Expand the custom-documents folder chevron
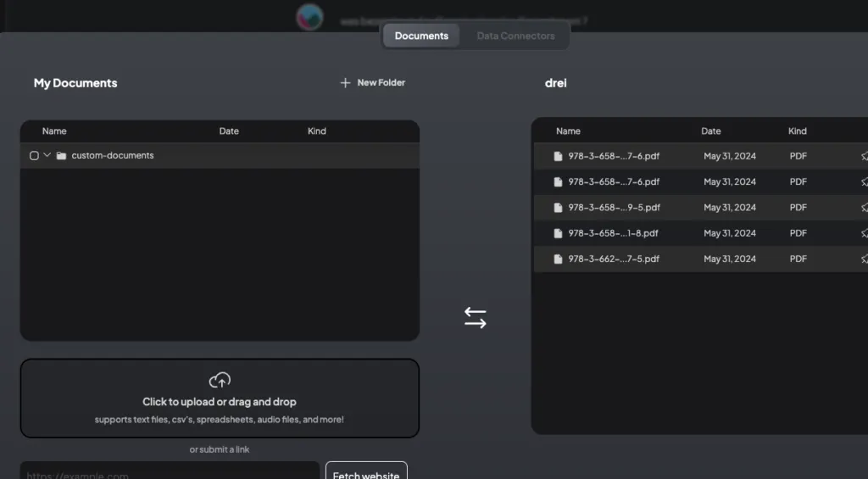Image resolution: width=868 pixels, height=479 pixels. click(x=47, y=155)
